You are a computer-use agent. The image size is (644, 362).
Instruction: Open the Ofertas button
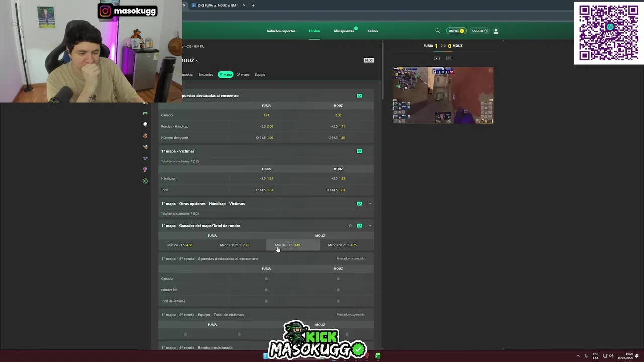[456, 31]
